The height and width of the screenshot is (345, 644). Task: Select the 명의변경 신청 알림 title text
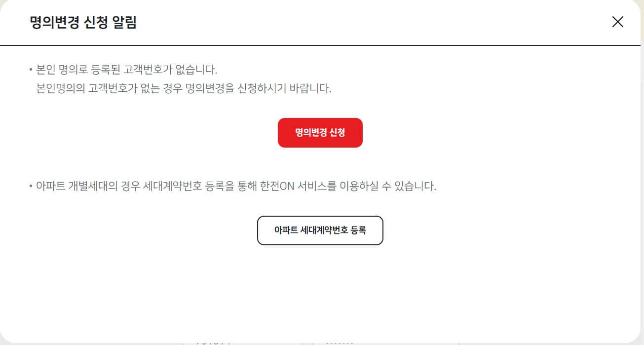(x=83, y=22)
